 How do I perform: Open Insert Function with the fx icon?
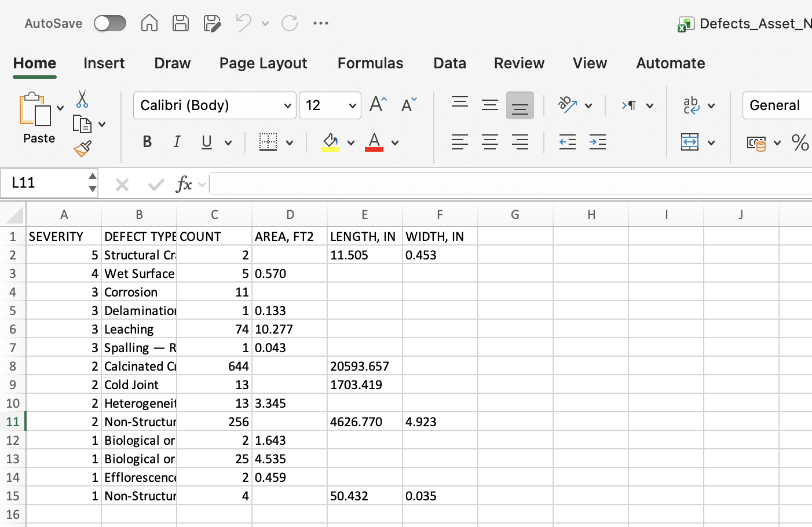point(184,184)
